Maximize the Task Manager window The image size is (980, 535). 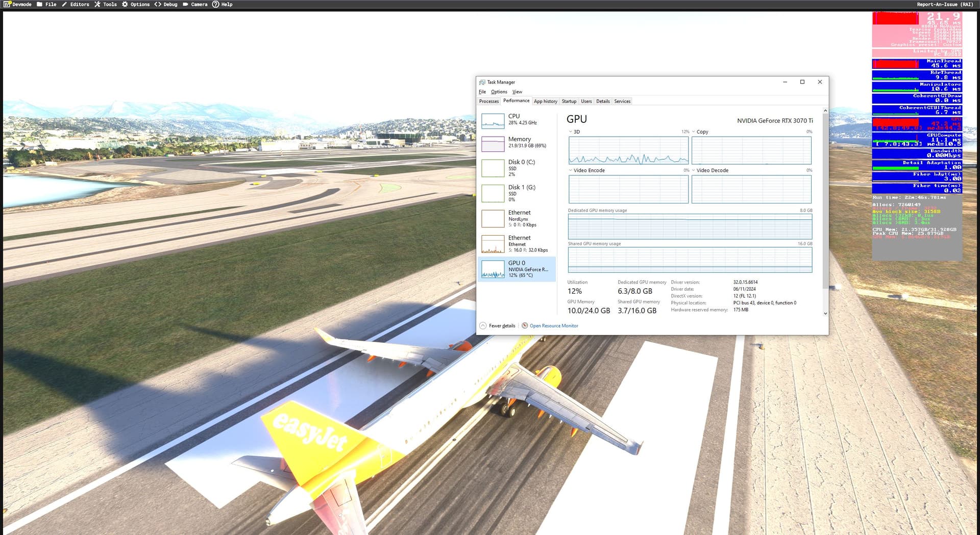[802, 82]
